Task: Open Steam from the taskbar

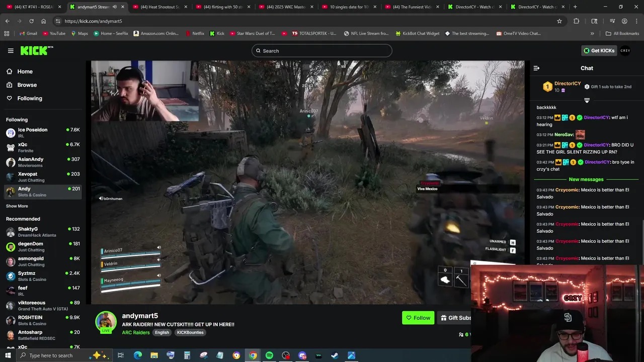Action: point(335,355)
